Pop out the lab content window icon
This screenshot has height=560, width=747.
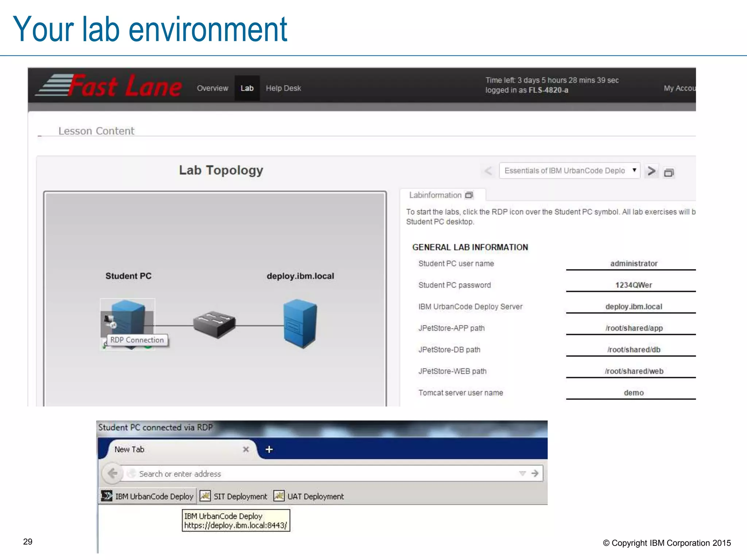669,172
